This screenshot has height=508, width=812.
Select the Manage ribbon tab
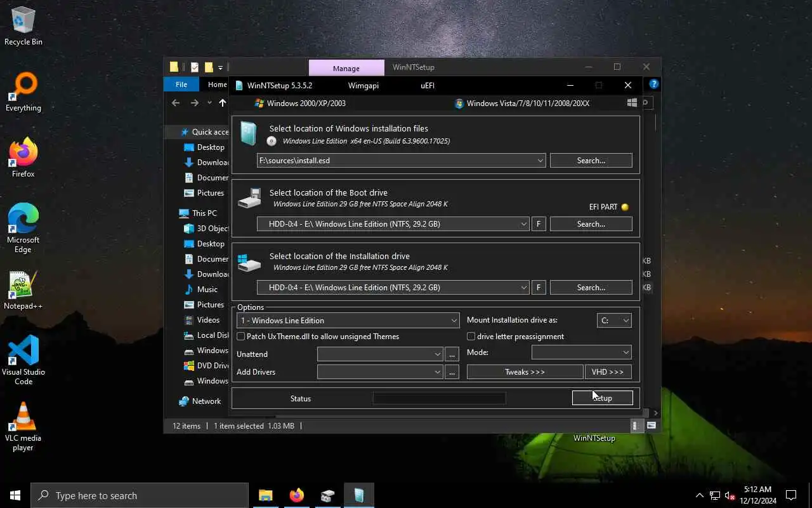(x=346, y=68)
